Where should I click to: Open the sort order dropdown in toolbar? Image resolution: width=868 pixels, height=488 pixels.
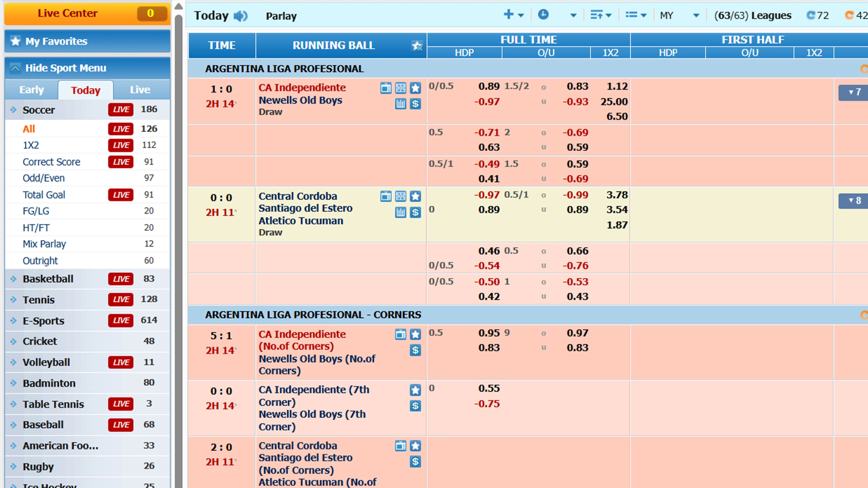point(601,15)
